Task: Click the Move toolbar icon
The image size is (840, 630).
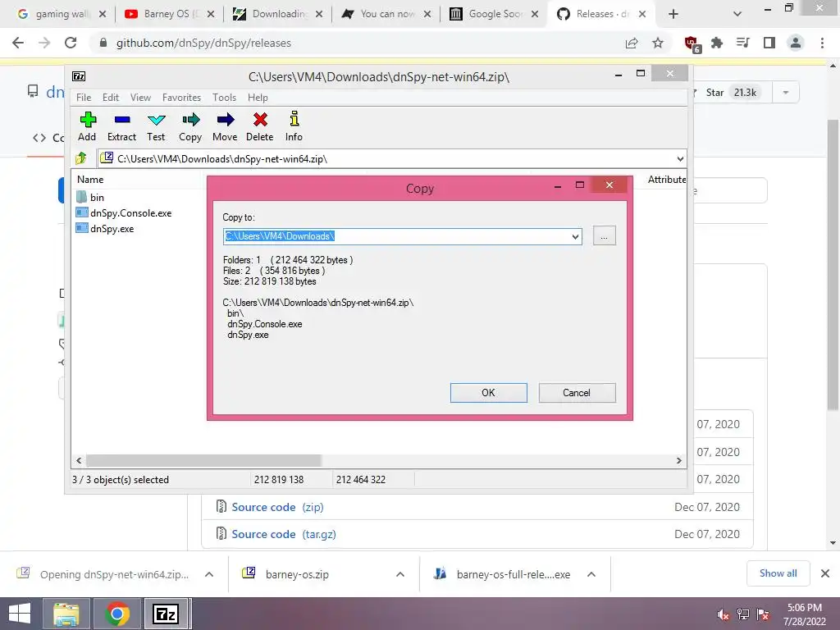Action: point(225,127)
